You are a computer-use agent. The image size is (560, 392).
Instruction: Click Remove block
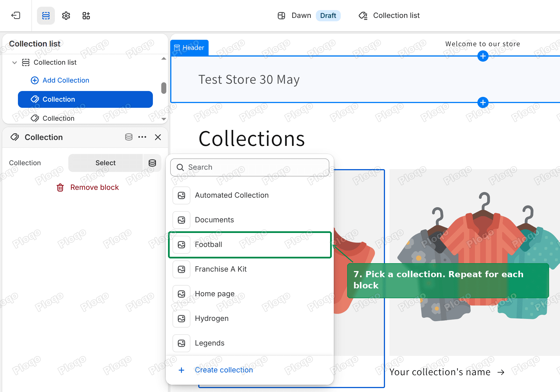coord(94,187)
